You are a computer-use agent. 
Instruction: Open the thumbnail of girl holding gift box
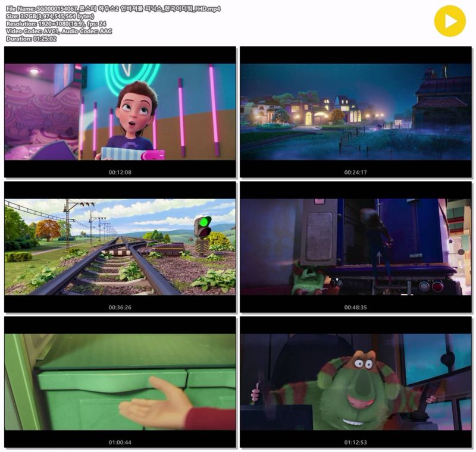pyautogui.click(x=120, y=112)
